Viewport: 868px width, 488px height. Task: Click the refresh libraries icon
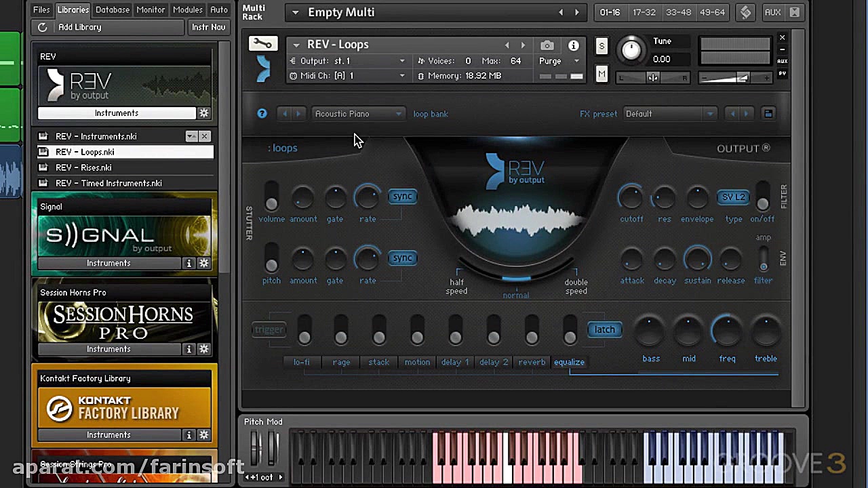pyautogui.click(x=42, y=27)
